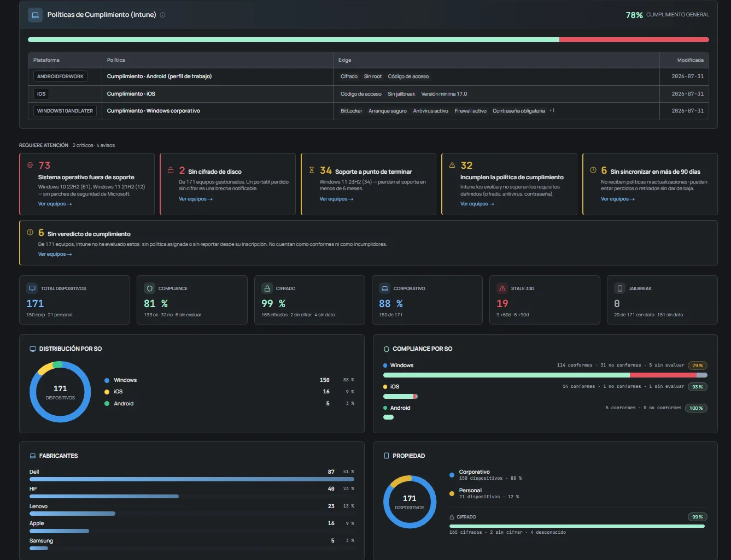Click the shield icon on the Compliance tile
This screenshot has height=560, width=731.
pyautogui.click(x=150, y=288)
